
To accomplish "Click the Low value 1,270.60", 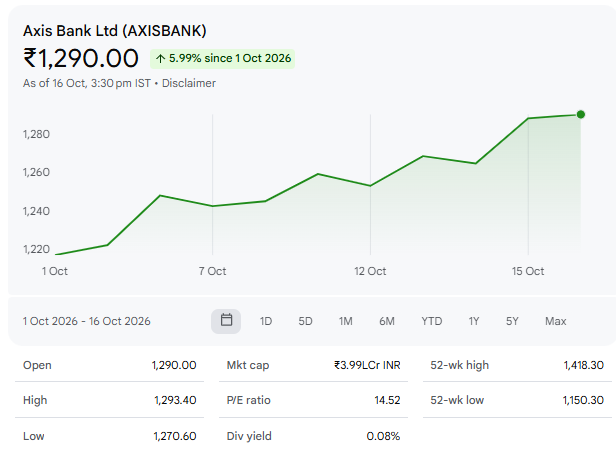I will [175, 436].
